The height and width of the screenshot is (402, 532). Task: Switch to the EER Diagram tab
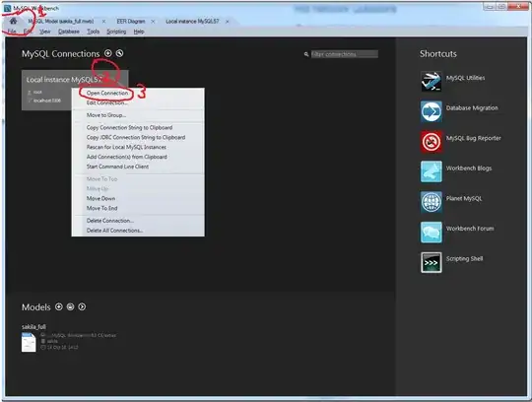[x=131, y=21]
